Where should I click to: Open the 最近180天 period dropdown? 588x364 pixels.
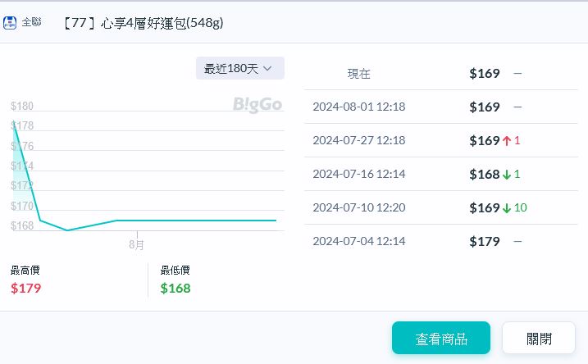[x=239, y=68]
